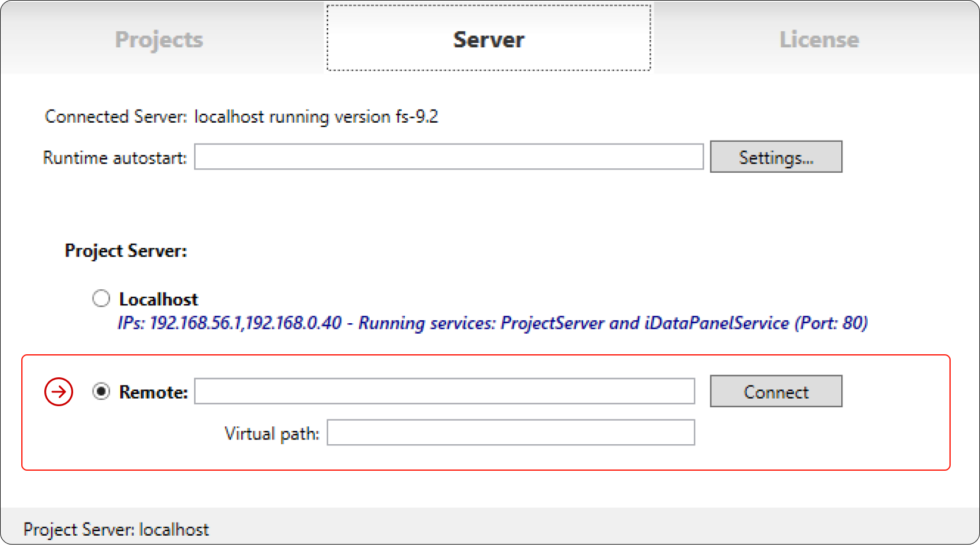Select the Localhost radio button
This screenshot has height=545, width=980.
pyautogui.click(x=101, y=298)
